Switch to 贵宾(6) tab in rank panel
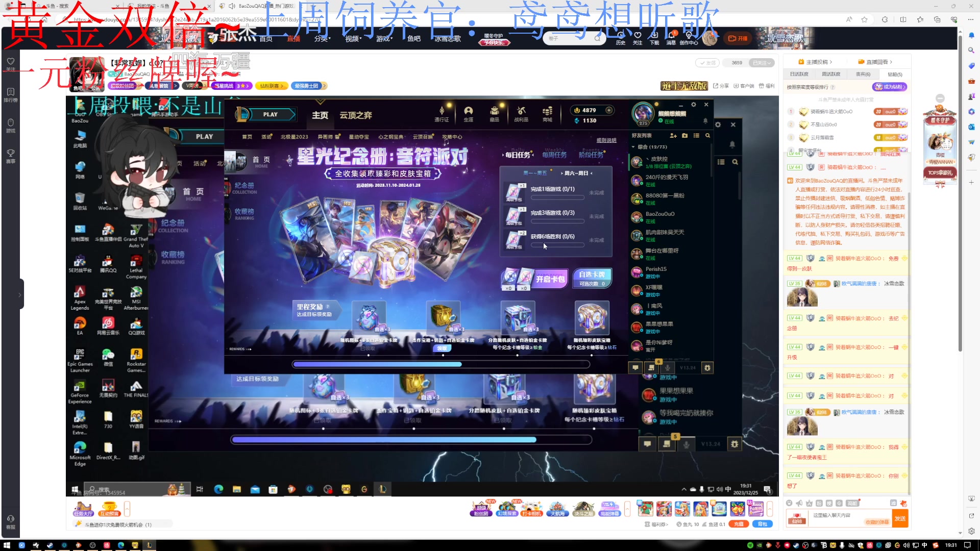This screenshot has width=980, height=551. 863,74
